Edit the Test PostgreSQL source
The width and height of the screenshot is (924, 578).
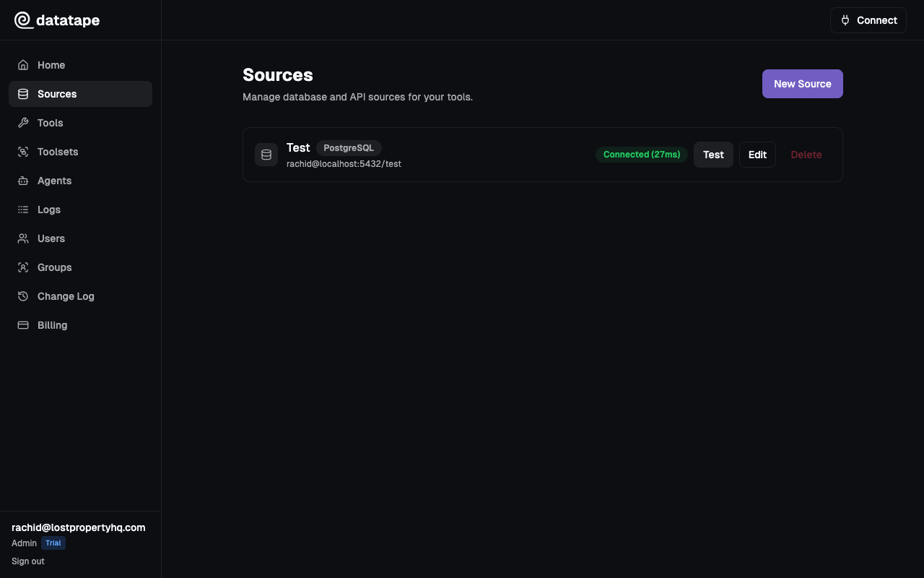tap(757, 155)
